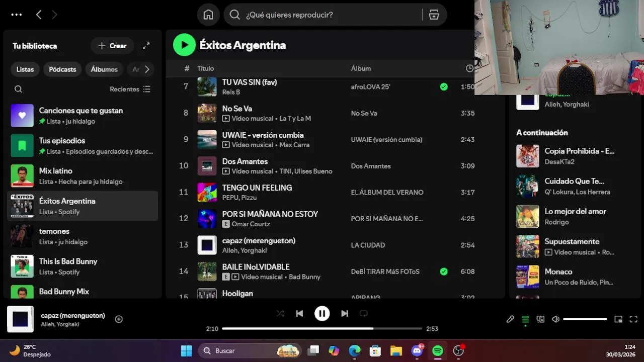
Task: Click the taskbar Buscar search box
Action: 250,350
